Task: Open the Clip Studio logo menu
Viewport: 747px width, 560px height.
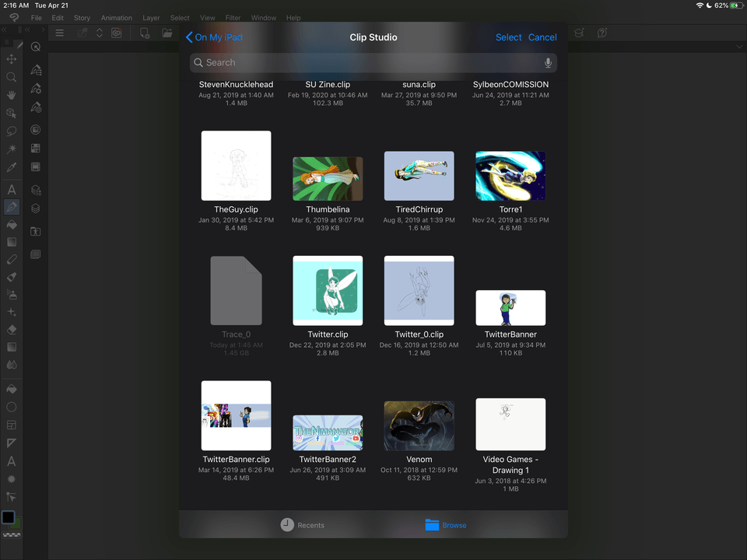Action: [13, 18]
